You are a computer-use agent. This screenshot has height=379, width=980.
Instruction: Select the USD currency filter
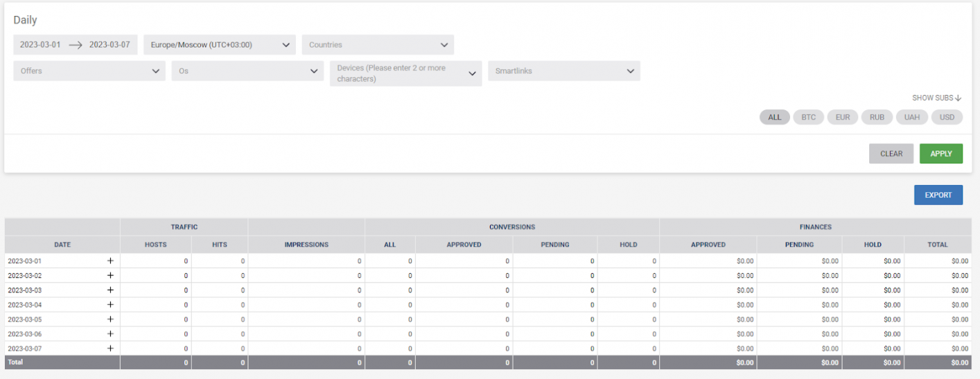(947, 117)
